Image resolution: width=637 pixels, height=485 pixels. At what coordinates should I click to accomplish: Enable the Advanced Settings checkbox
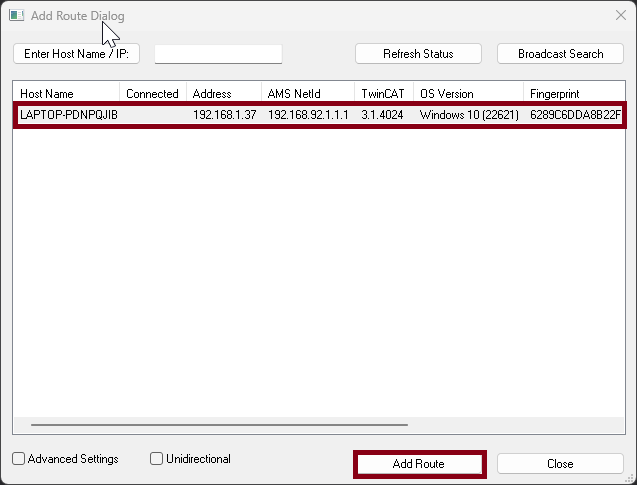click(19, 459)
